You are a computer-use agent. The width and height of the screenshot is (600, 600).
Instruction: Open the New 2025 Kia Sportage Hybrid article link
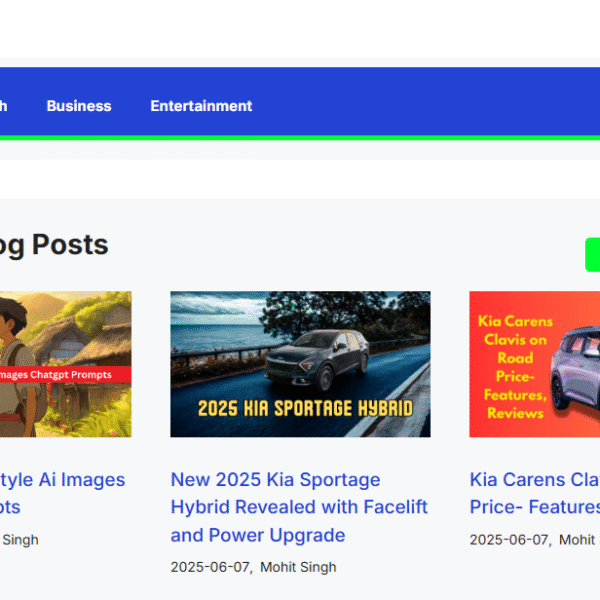(299, 507)
